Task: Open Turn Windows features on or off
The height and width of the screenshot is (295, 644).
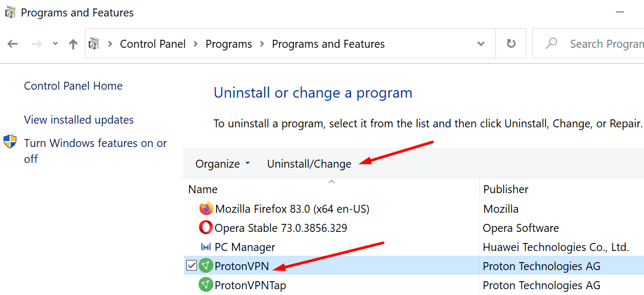Action: (96, 151)
